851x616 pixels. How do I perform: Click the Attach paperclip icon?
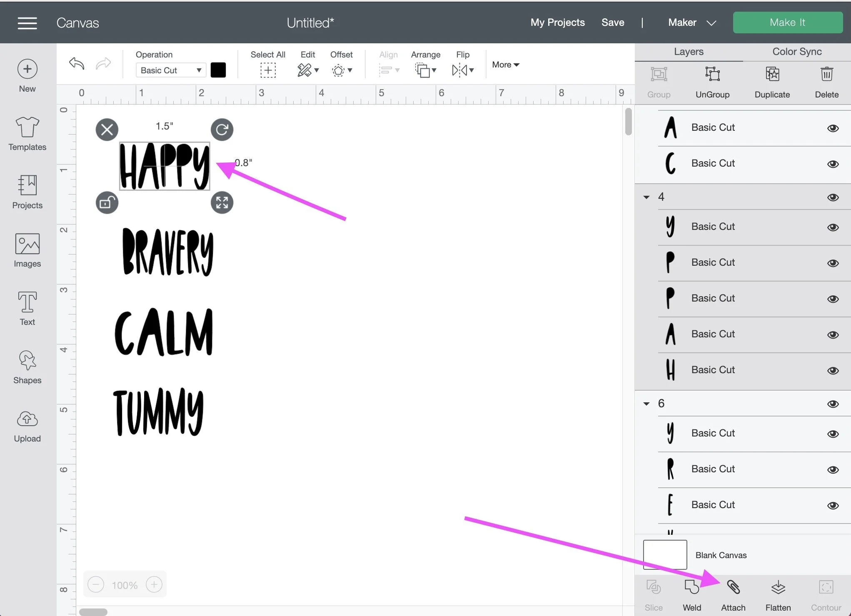click(733, 587)
